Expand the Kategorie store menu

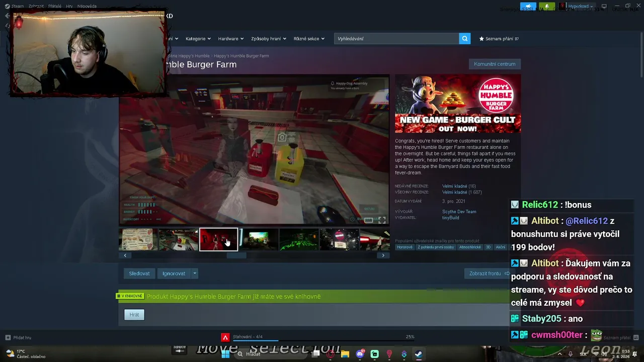[198, 39]
